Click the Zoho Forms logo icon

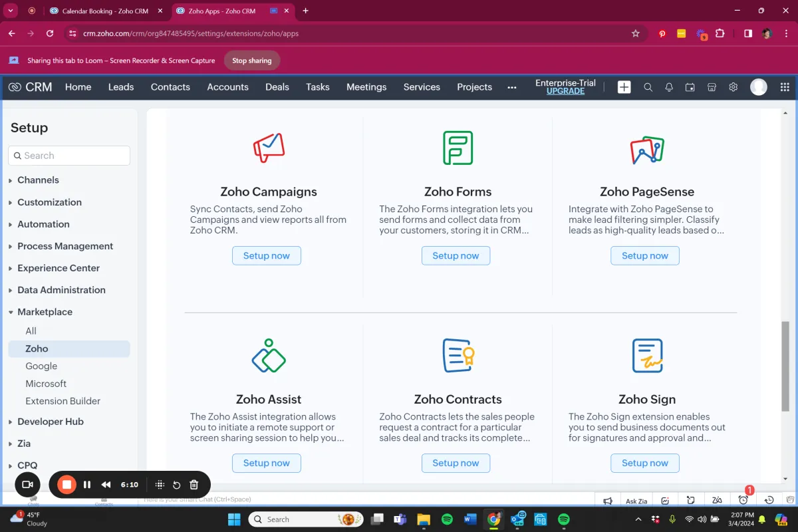coord(458,148)
